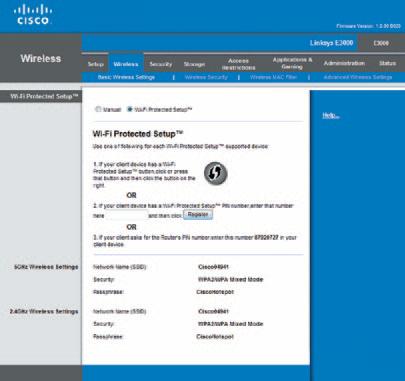Select the Manual radio button
The height and width of the screenshot is (381, 405).
98,109
